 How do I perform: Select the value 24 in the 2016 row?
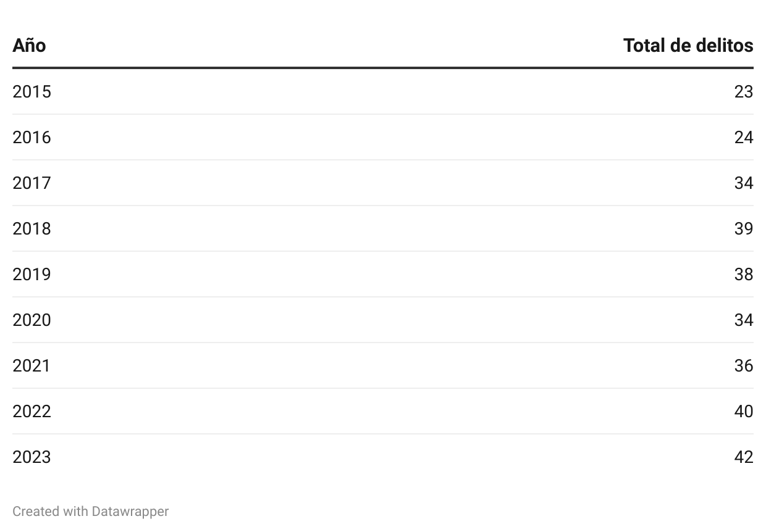pos(743,138)
